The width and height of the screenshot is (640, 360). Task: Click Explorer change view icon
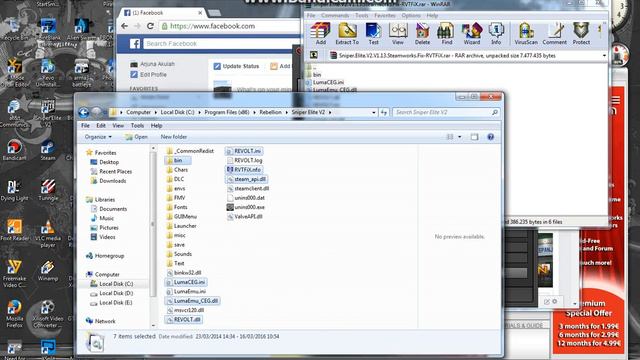(450, 137)
